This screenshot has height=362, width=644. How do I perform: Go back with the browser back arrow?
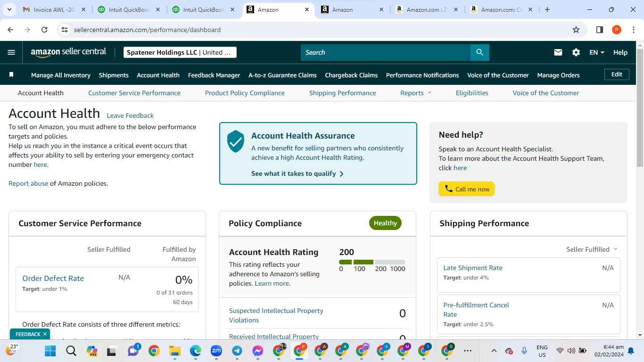[11, 30]
